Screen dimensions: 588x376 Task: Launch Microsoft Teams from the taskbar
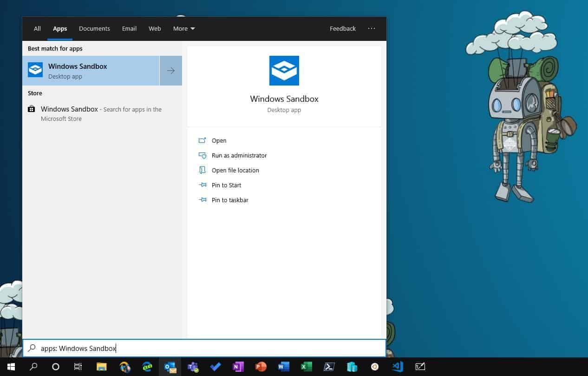tap(193, 367)
